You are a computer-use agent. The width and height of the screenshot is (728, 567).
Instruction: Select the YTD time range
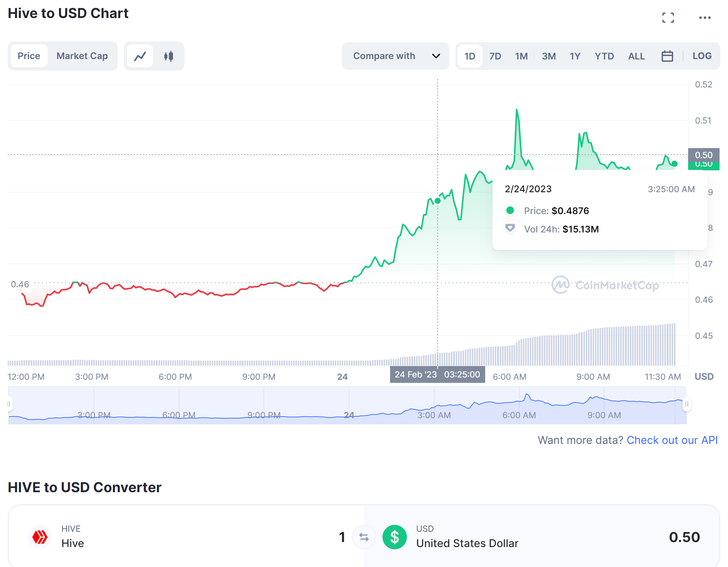tap(604, 56)
